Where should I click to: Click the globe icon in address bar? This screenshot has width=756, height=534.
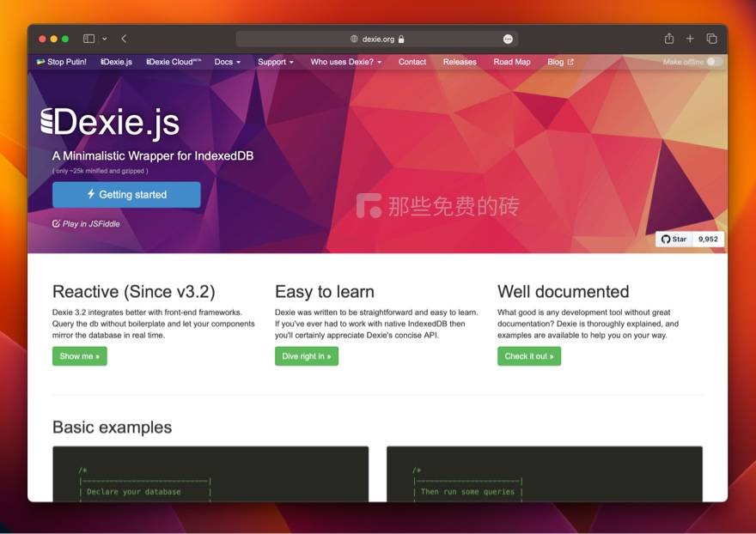(x=354, y=39)
